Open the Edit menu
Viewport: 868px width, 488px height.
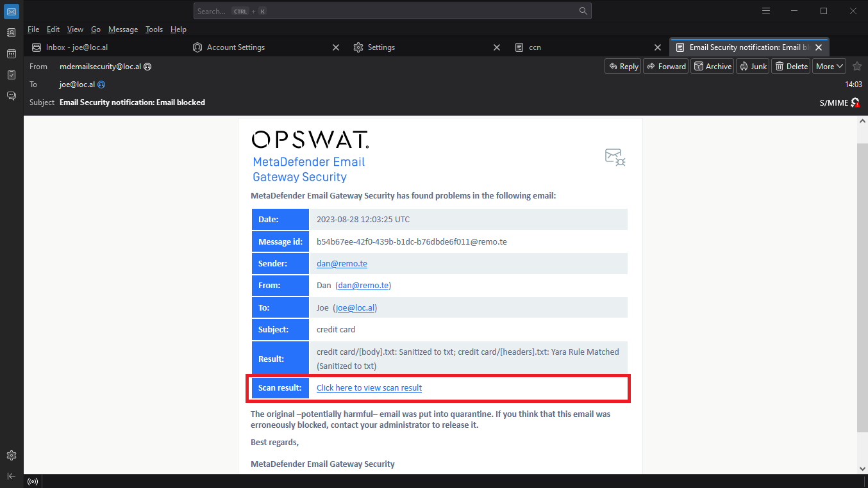click(53, 29)
